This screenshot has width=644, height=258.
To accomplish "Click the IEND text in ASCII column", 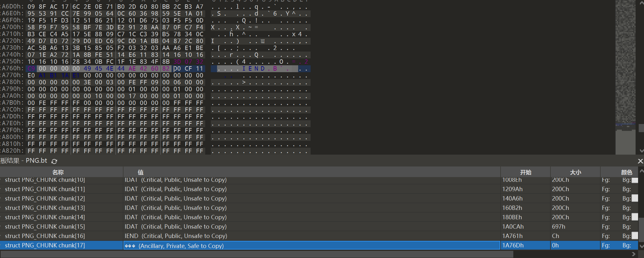I will [253, 68].
